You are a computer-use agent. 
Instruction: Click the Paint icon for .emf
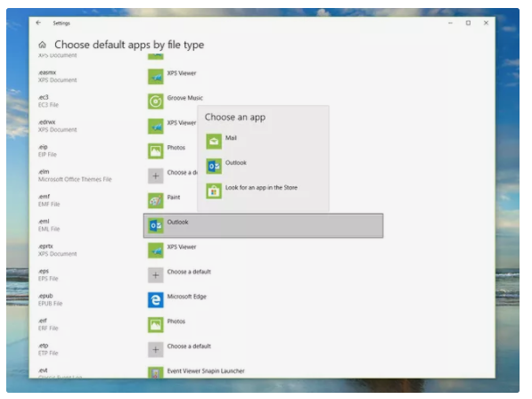point(156,200)
